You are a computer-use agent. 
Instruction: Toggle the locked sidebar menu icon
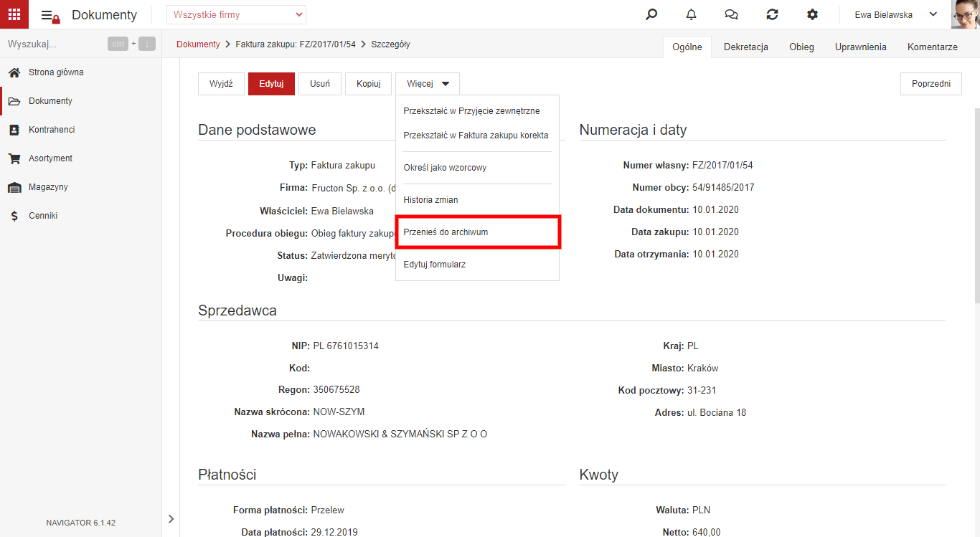point(50,16)
